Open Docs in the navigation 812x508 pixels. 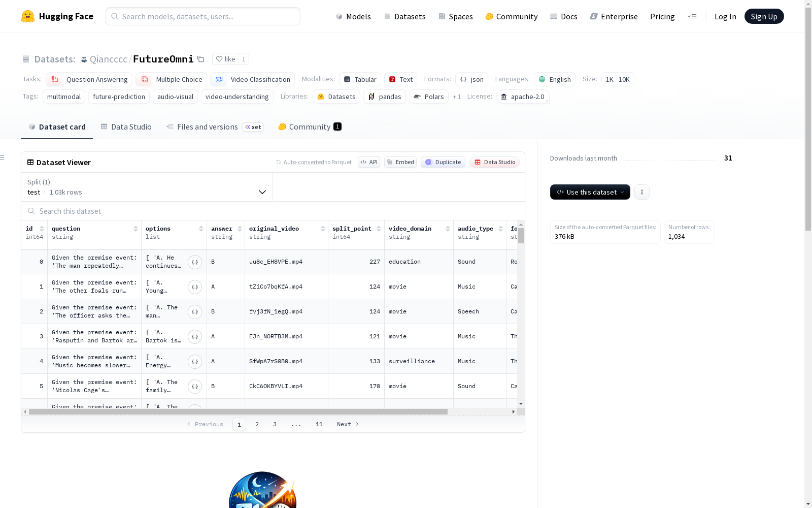[564, 16]
